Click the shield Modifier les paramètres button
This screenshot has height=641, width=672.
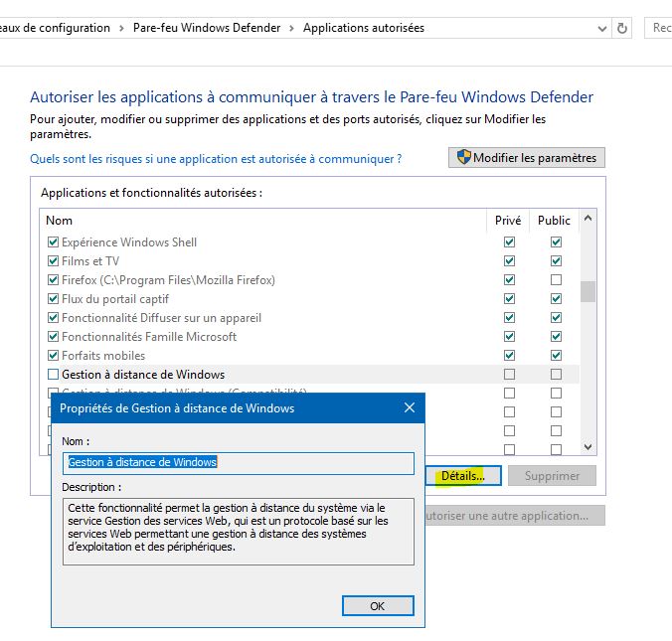[x=527, y=158]
